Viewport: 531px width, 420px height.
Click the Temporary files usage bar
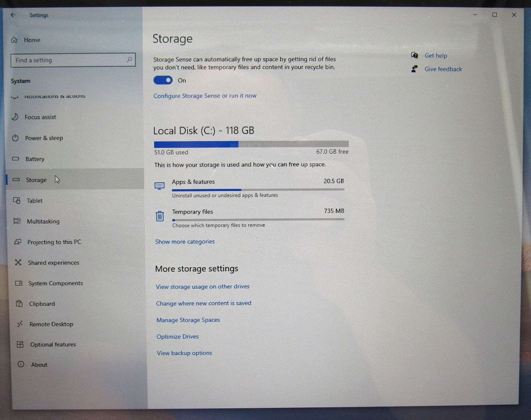[x=258, y=219]
